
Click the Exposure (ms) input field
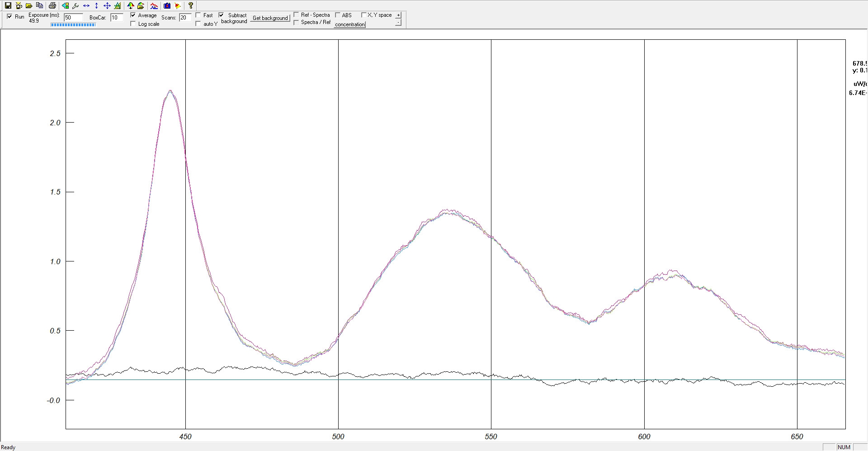pyautogui.click(x=73, y=18)
